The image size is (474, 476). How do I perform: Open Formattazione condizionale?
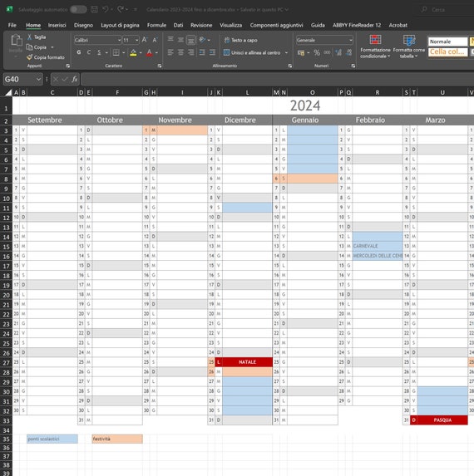point(375,47)
